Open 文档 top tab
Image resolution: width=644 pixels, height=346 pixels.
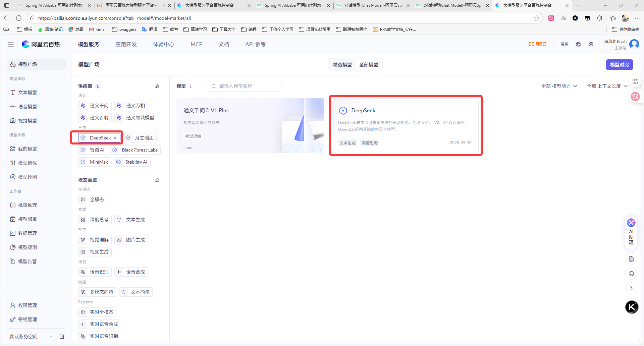(x=224, y=44)
